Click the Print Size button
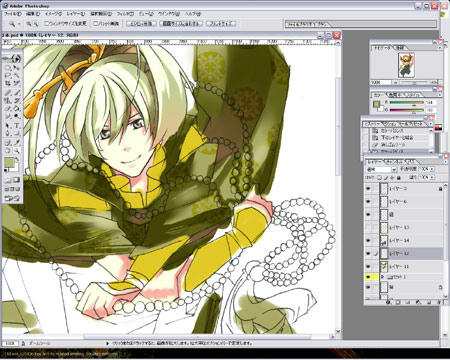 coord(221,24)
